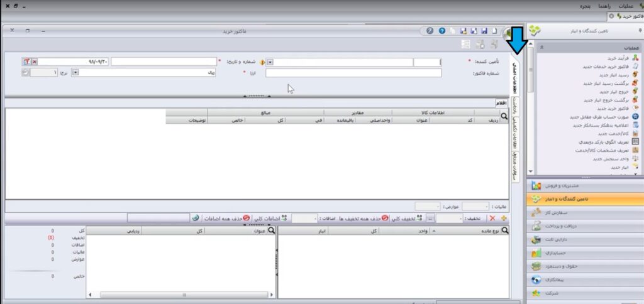Click the compass icon next to help
This screenshot has width=644, height=304.
(430, 31)
